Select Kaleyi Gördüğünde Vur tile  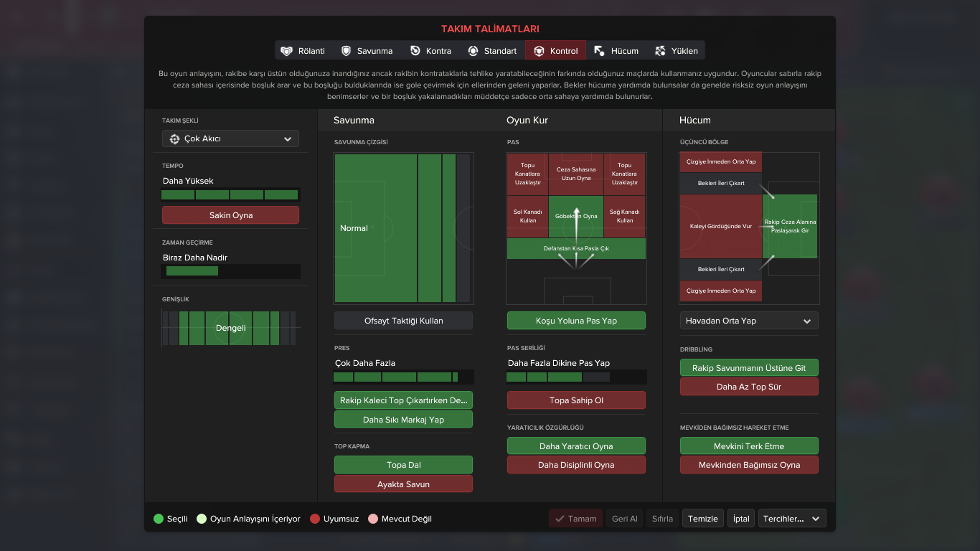[x=721, y=226]
